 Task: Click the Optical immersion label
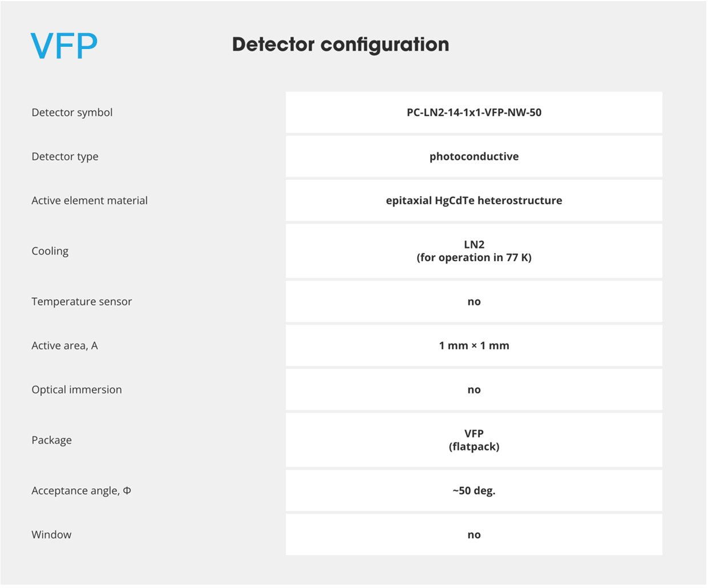point(76,390)
